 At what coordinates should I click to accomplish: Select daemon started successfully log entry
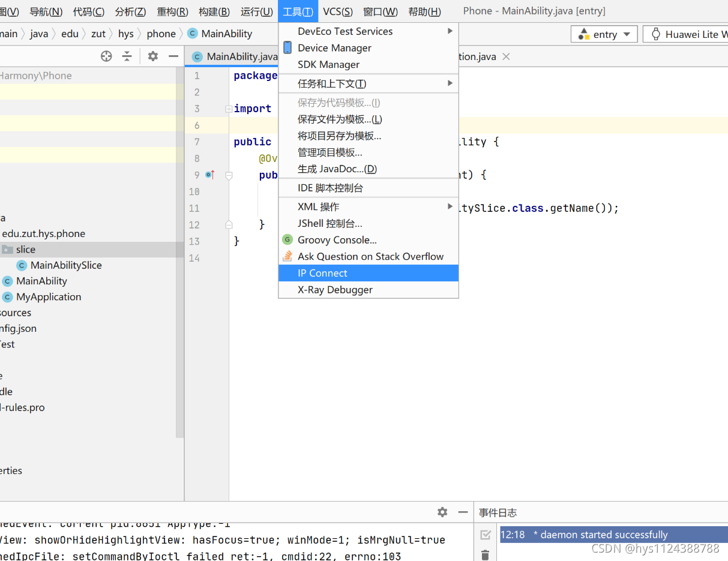614,535
